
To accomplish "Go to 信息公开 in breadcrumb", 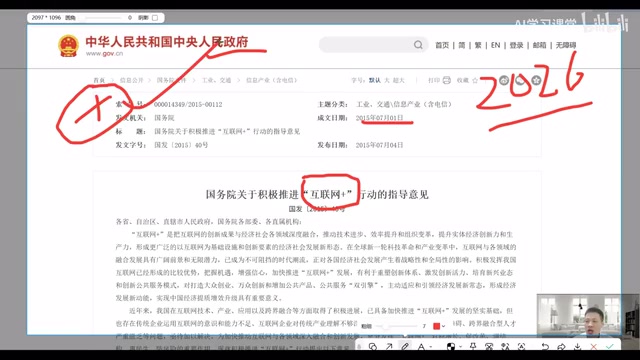I will coord(131,80).
